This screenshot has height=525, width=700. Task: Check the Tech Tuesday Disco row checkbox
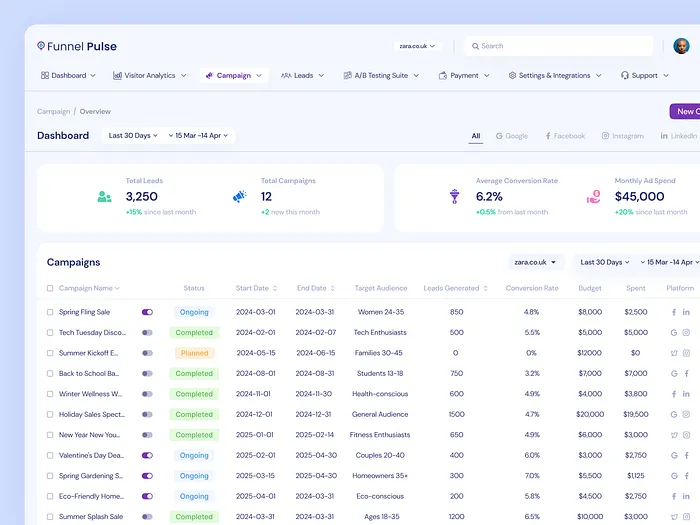(x=50, y=333)
